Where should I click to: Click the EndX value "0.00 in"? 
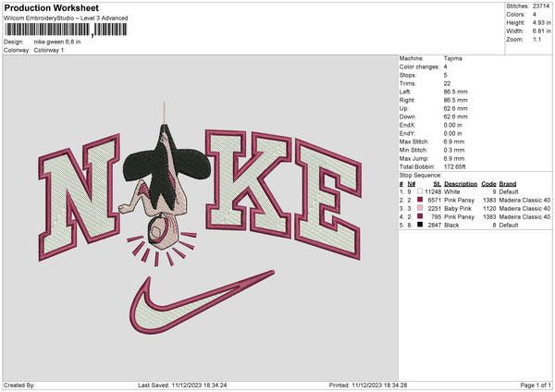452,125
